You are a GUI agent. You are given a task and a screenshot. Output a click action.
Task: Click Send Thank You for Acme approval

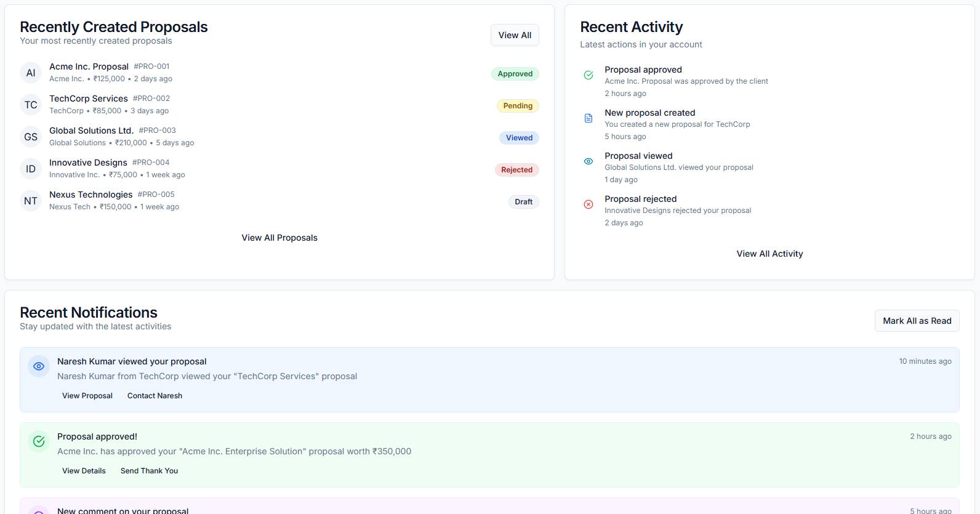click(x=149, y=471)
